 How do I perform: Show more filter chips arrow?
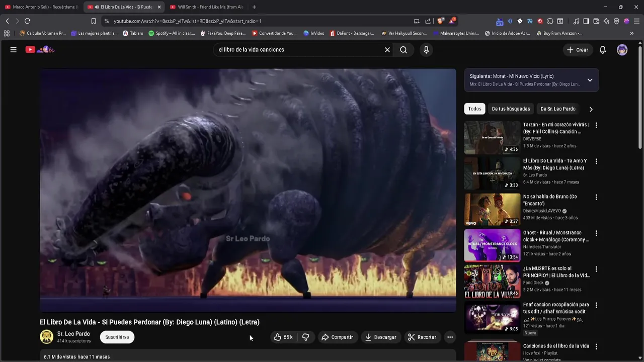tap(591, 109)
